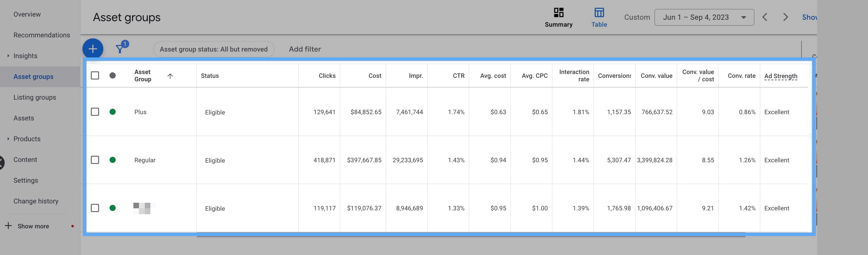The image size is (868, 255).
Task: Sort by Conv. value column header
Action: click(x=657, y=76)
